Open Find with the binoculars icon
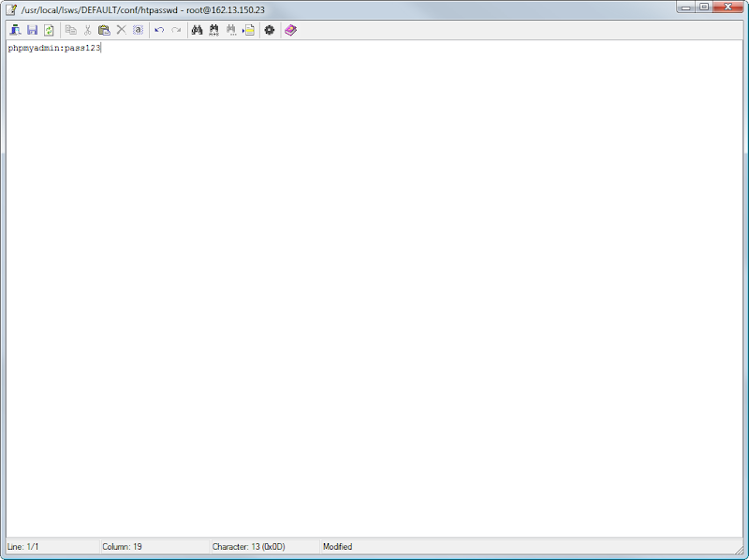The height and width of the screenshot is (560, 749). click(x=197, y=30)
